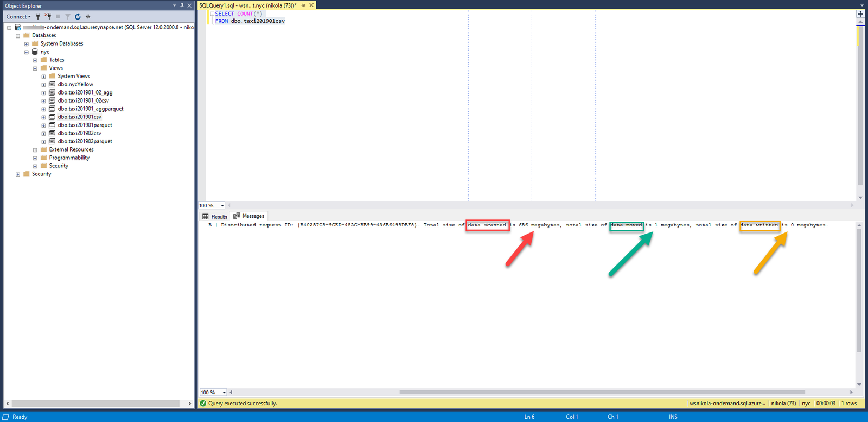Image resolution: width=868 pixels, height=422 pixels.
Task: Pin the Object Explorer panel
Action: click(x=182, y=5)
